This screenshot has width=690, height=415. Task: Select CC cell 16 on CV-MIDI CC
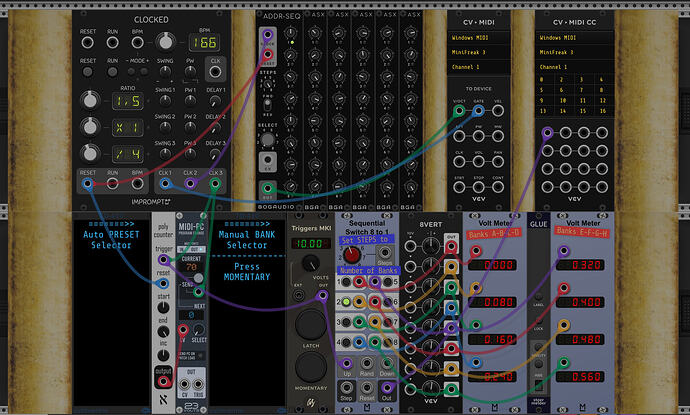(x=603, y=111)
